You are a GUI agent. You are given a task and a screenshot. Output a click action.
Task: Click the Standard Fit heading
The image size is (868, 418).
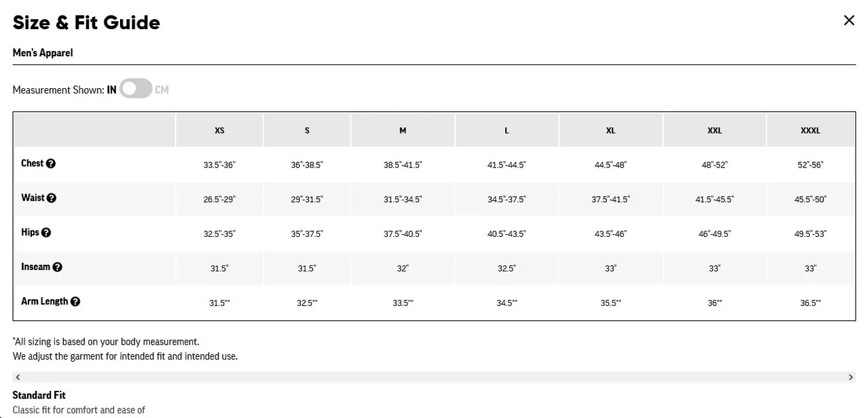pos(39,396)
